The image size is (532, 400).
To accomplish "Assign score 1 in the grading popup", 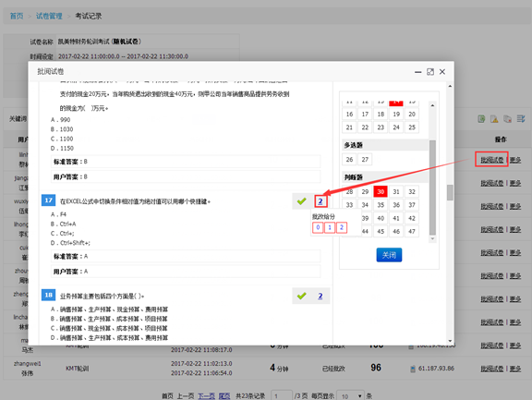I will pos(330,227).
